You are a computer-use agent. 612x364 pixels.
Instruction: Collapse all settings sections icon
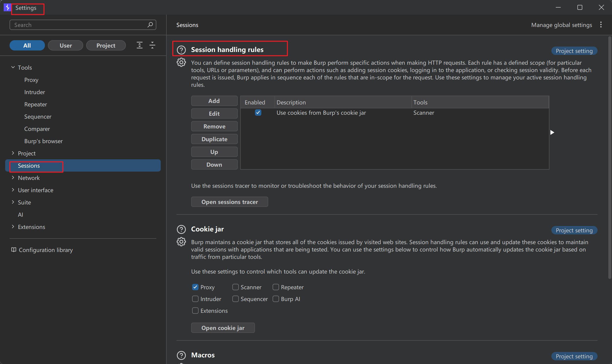[x=152, y=45]
